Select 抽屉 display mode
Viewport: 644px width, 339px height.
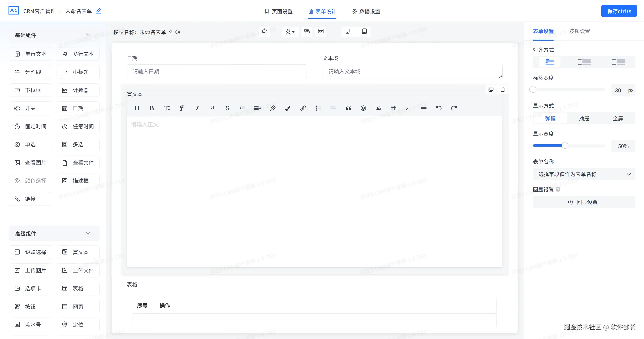click(x=584, y=118)
